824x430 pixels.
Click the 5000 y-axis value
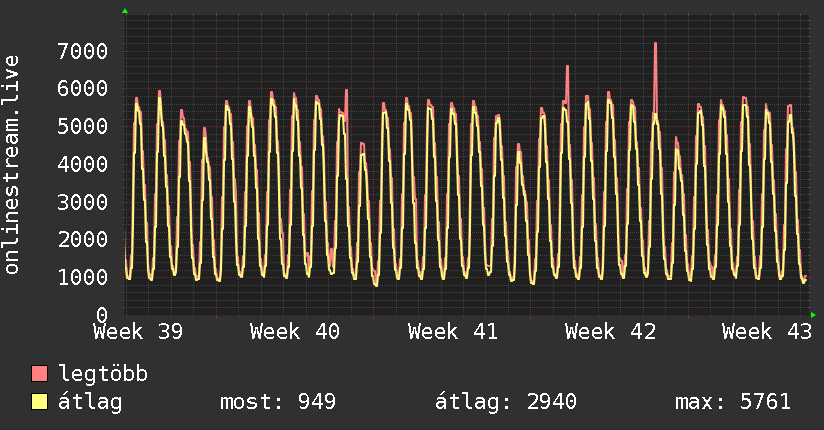pyautogui.click(x=83, y=127)
